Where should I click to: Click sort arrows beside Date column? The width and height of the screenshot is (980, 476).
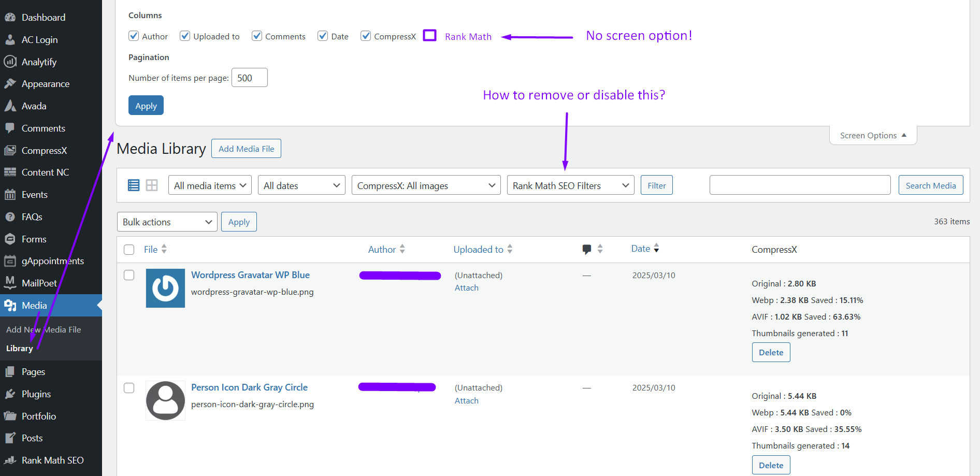(x=656, y=248)
